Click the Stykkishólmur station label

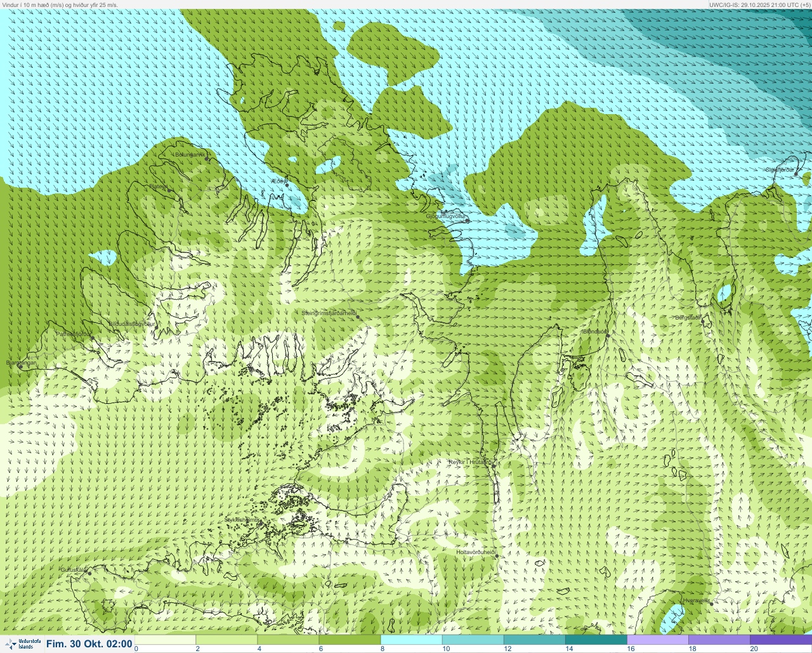click(x=242, y=520)
